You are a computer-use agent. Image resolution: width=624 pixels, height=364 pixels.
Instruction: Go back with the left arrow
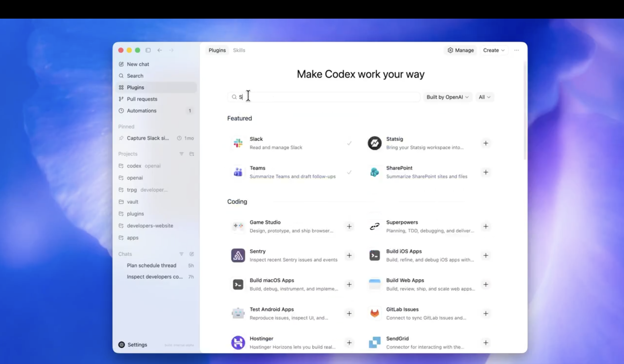click(x=160, y=50)
